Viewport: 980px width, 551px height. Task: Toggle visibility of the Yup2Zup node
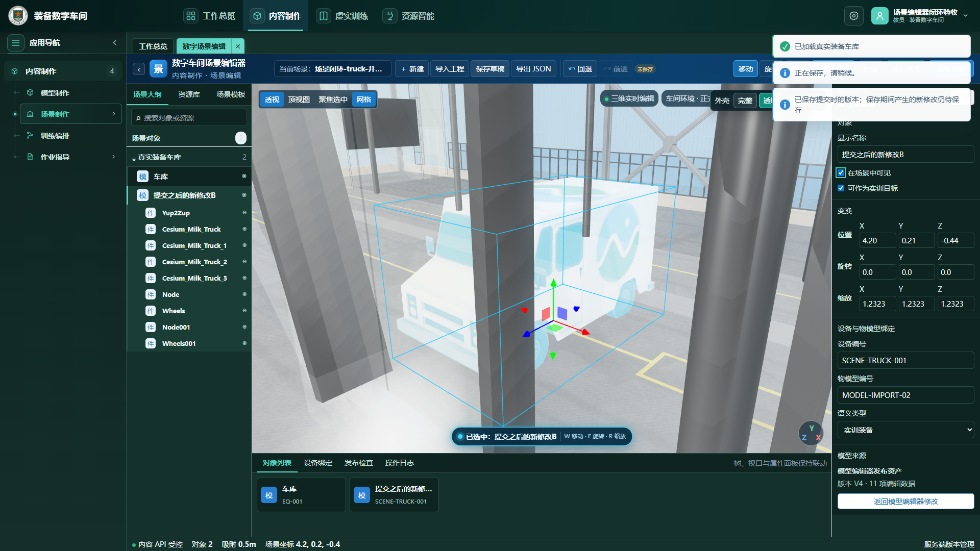click(x=244, y=213)
